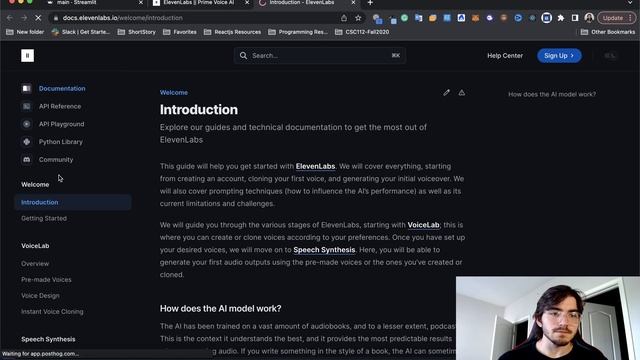The width and height of the screenshot is (640, 360).
Task: Click the Welcome breadcrumb link
Action: click(x=174, y=93)
